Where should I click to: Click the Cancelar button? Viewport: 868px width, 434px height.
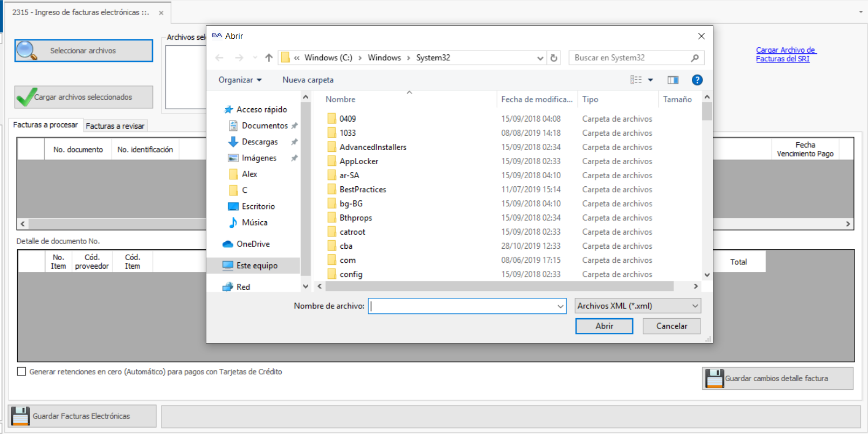[671, 326]
